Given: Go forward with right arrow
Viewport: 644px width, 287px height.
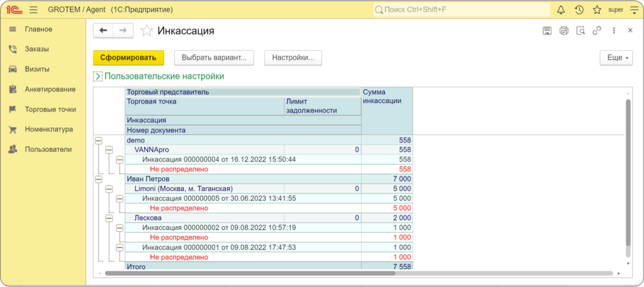Looking at the screenshot, I should click(x=123, y=31).
